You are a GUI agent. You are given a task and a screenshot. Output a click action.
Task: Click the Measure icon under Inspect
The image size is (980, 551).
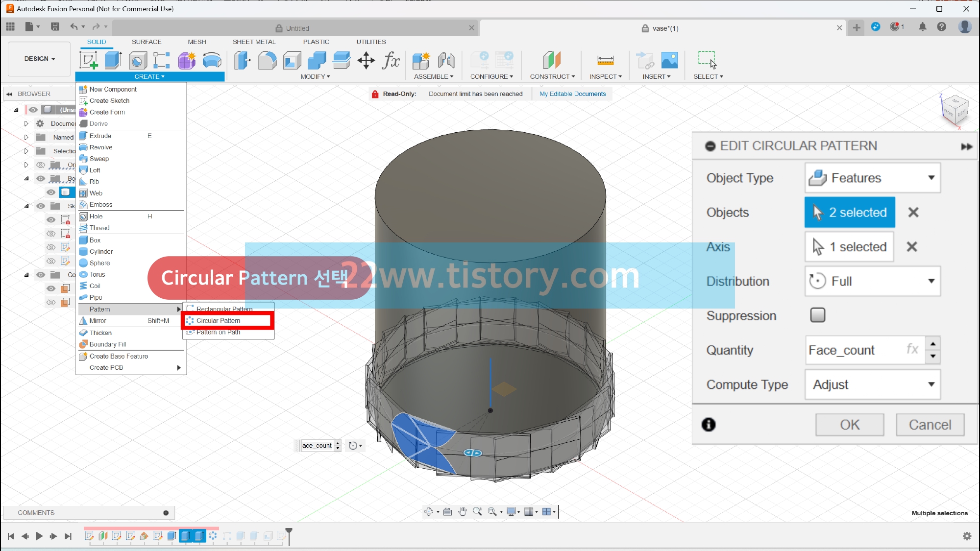(605, 60)
